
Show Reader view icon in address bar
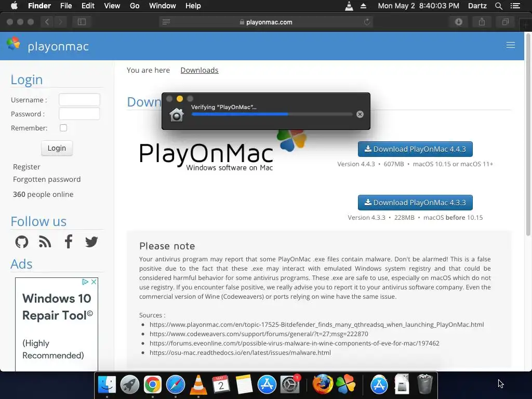166,22
